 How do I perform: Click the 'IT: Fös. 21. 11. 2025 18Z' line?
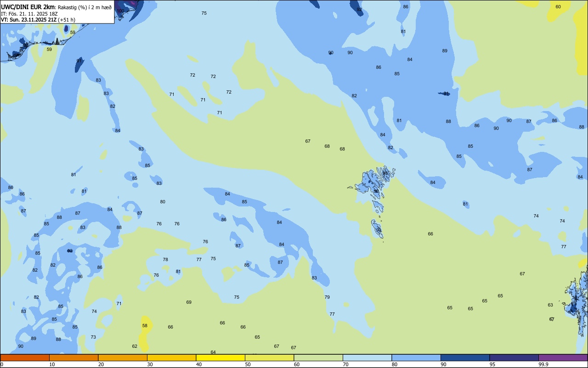point(30,14)
